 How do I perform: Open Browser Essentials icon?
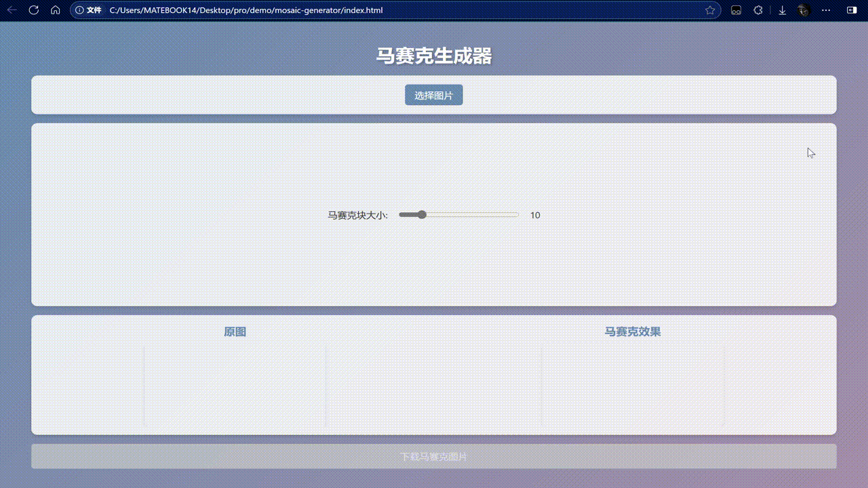click(736, 10)
